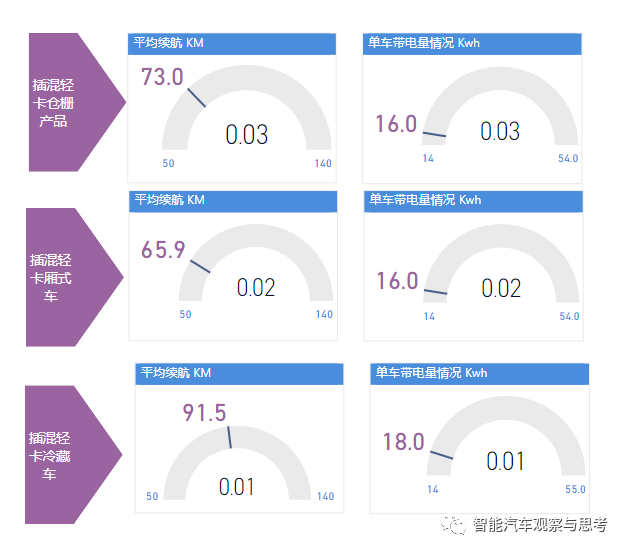The height and width of the screenshot is (552, 627).
Task: Click the 55.0 gauge maximum label
Action: tap(575, 489)
